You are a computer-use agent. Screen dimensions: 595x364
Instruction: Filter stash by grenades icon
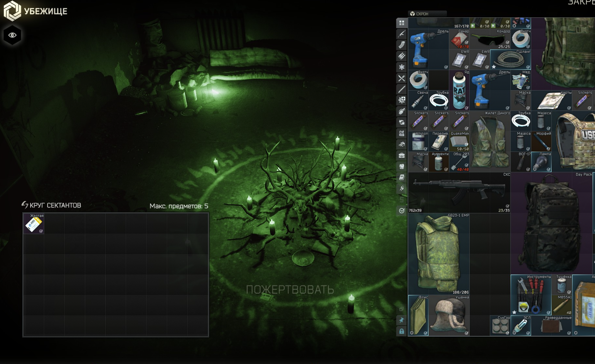tap(402, 111)
